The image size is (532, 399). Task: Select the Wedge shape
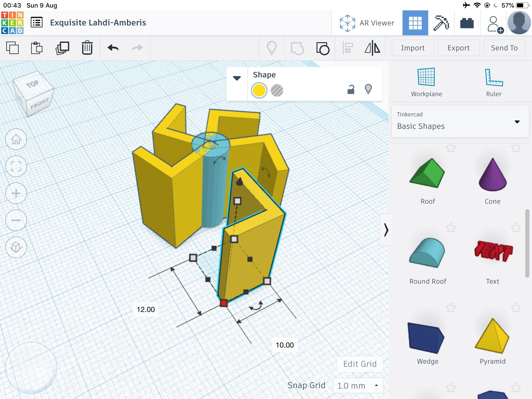[426, 338]
